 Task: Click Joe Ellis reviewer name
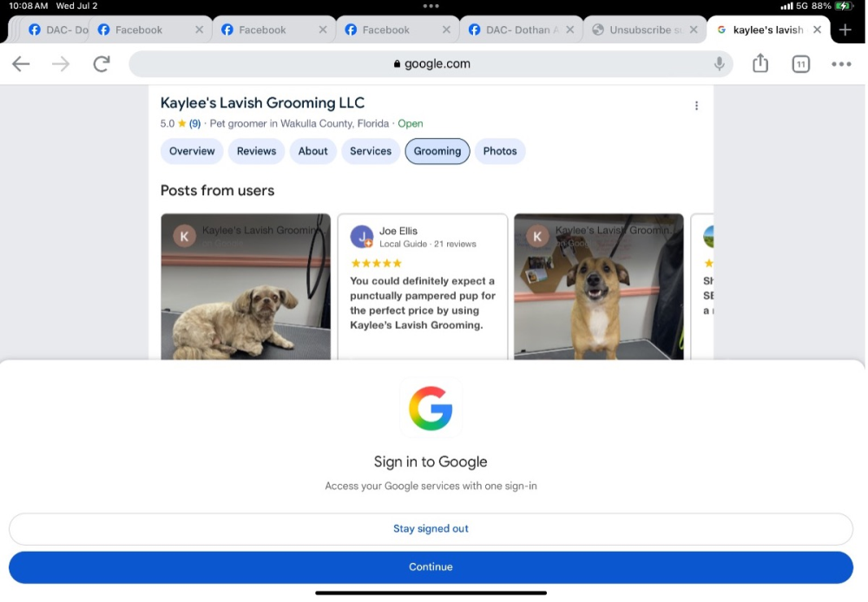pyautogui.click(x=398, y=231)
